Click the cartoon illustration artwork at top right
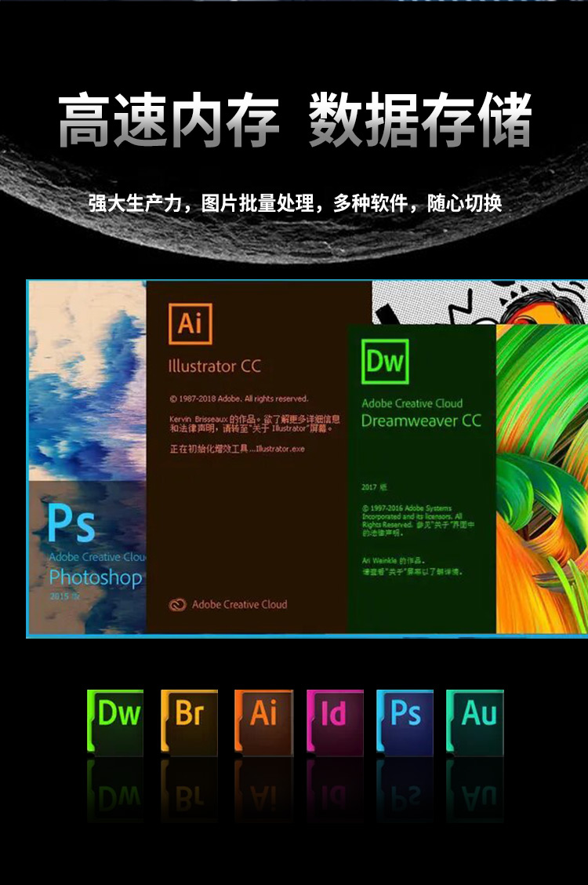The height and width of the screenshot is (885, 588). click(x=480, y=303)
